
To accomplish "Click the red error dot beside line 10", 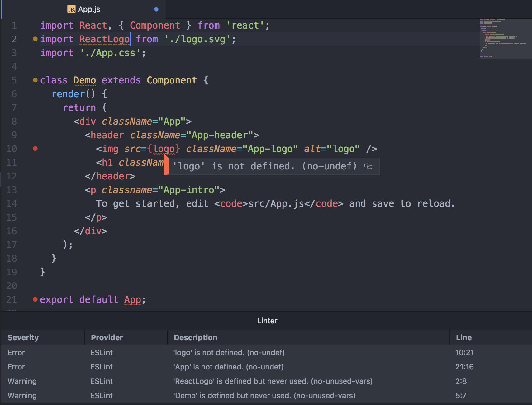I will click(x=36, y=149).
